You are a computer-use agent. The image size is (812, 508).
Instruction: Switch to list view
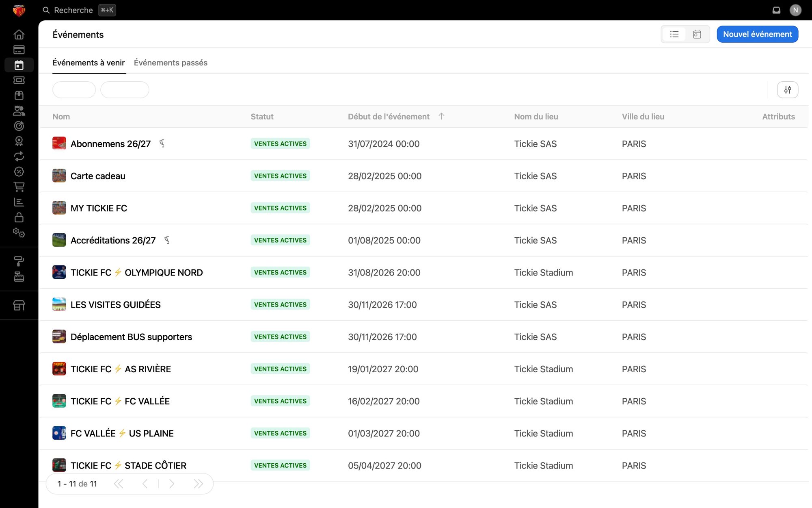pos(674,34)
